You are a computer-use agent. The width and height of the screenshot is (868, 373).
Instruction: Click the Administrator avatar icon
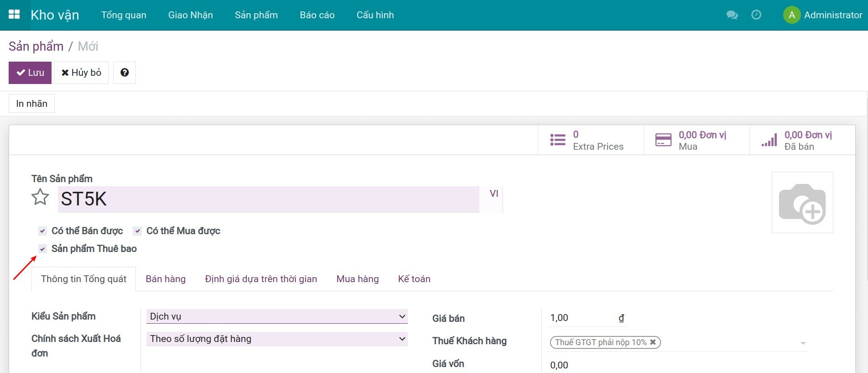tap(792, 15)
